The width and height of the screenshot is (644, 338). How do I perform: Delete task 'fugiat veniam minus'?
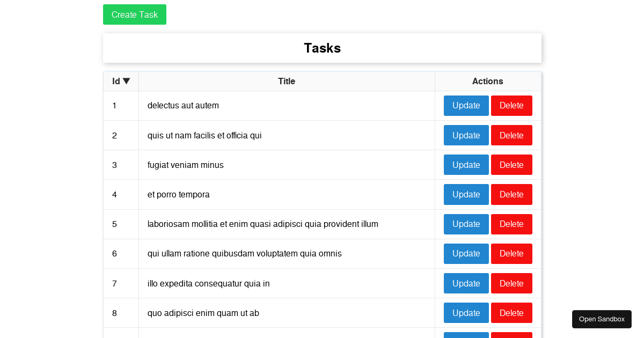click(511, 165)
